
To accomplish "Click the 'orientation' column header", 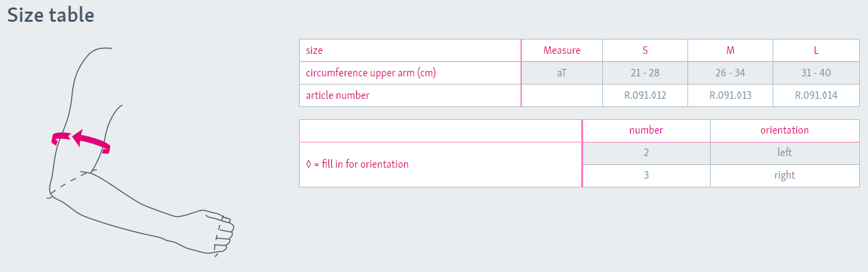I will (x=785, y=130).
